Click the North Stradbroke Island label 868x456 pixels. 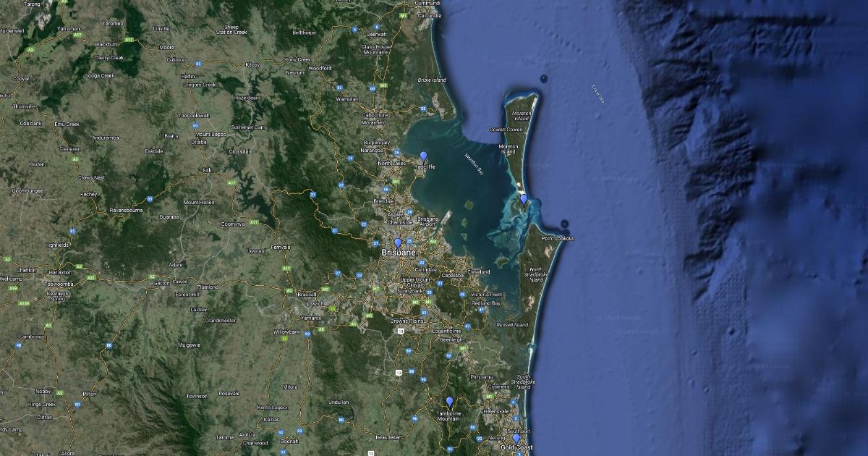536,275
